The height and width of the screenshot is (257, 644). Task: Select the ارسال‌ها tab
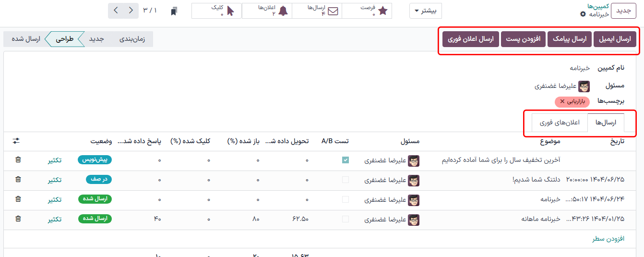606,122
